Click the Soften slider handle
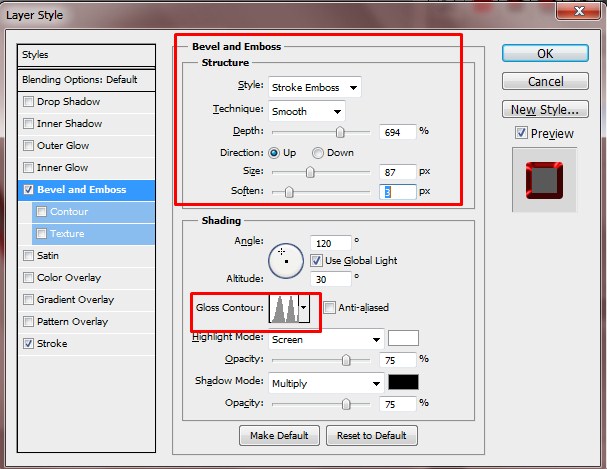 pyautogui.click(x=289, y=192)
